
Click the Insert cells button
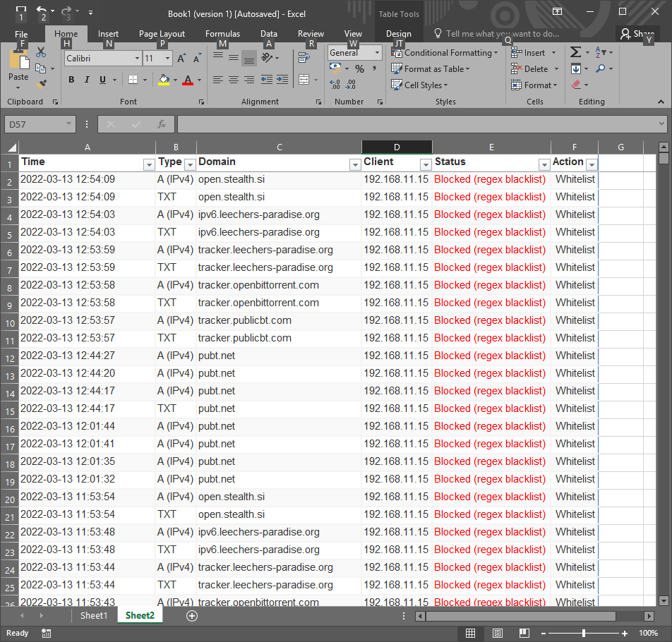[x=534, y=53]
